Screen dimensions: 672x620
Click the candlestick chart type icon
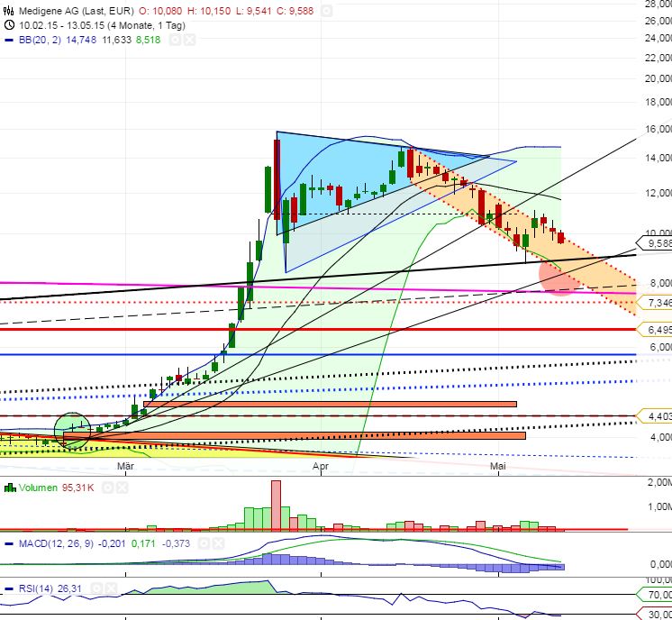coord(9,12)
